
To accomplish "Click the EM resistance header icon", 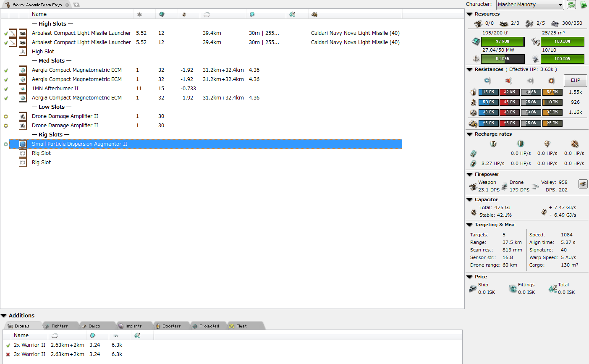I will pyautogui.click(x=487, y=81).
